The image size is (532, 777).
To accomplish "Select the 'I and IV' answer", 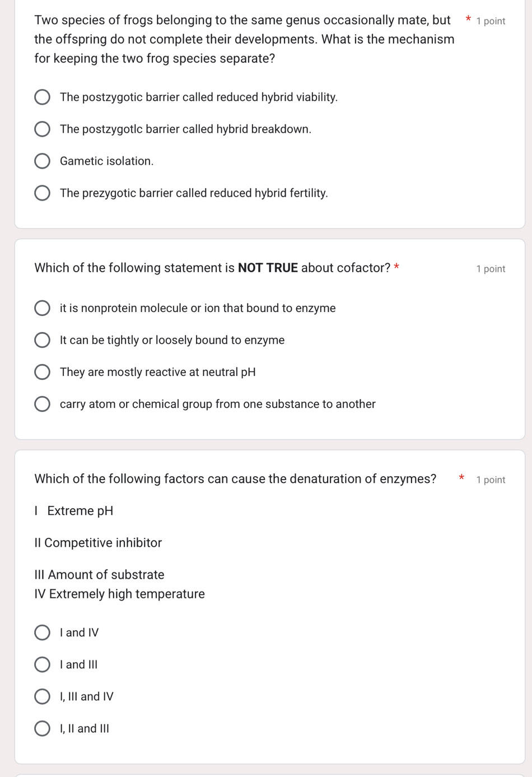I will [43, 632].
